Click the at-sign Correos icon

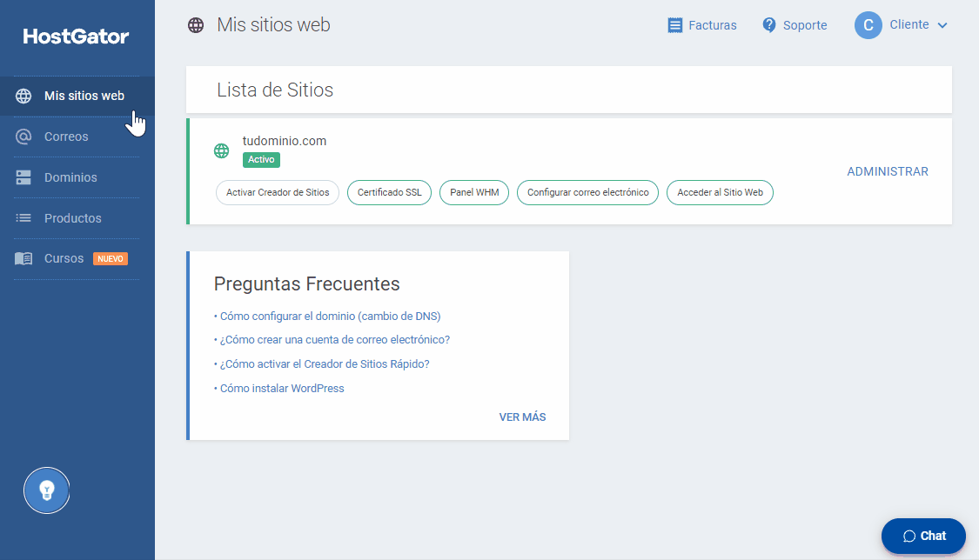point(23,137)
